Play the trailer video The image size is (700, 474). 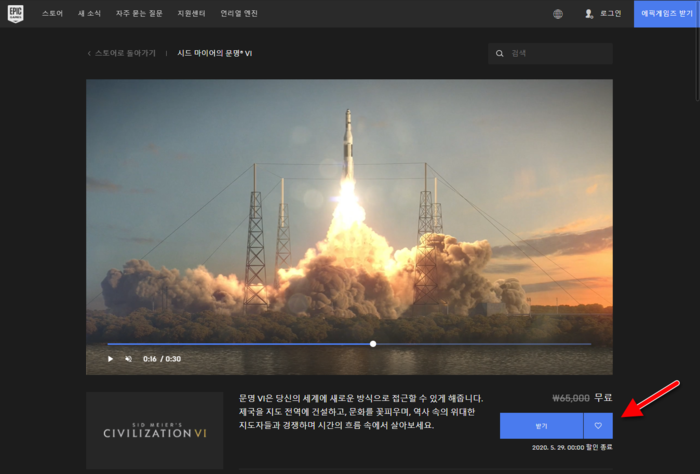click(110, 359)
